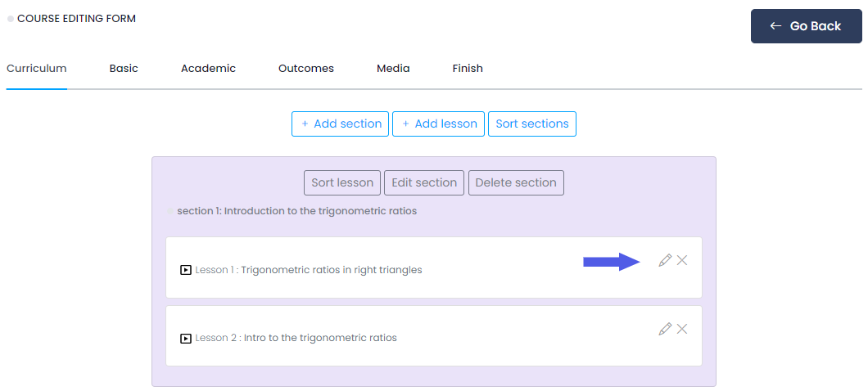
Task: Go to the Academic tab
Action: pyautogui.click(x=208, y=69)
